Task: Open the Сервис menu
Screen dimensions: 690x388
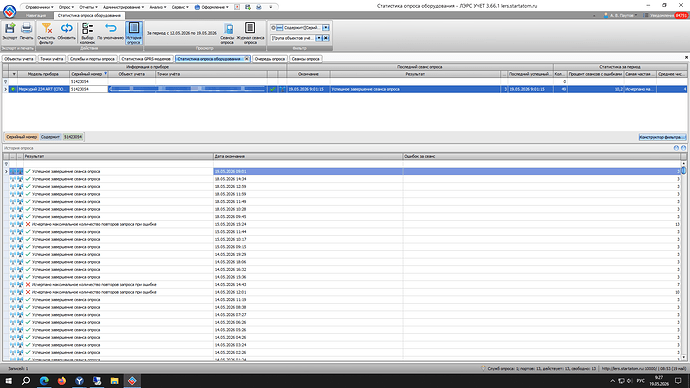Action: pos(180,7)
